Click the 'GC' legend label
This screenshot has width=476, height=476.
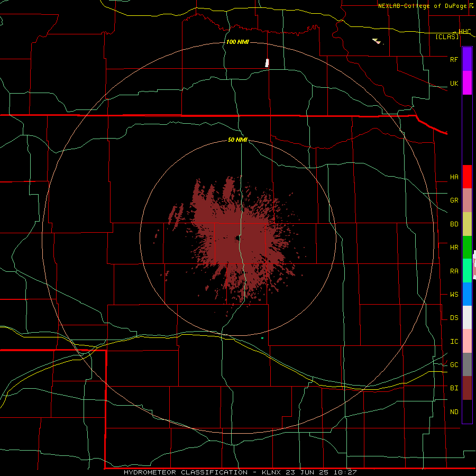click(454, 365)
